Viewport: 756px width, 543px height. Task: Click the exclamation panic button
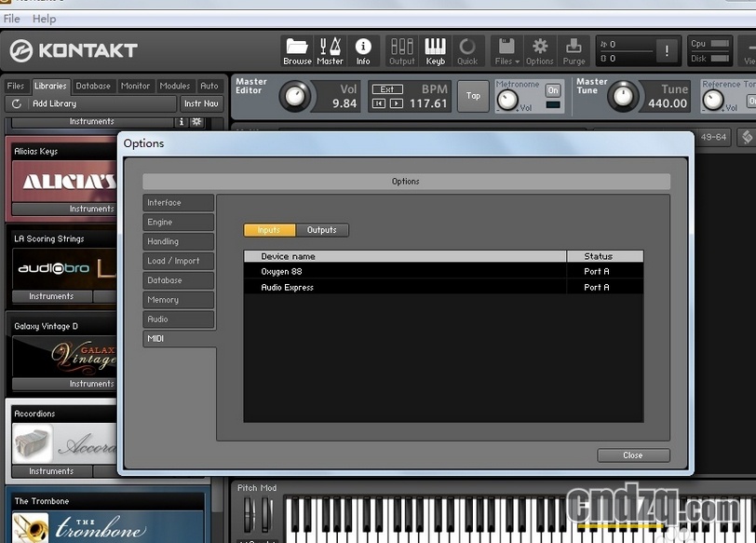coord(667,50)
